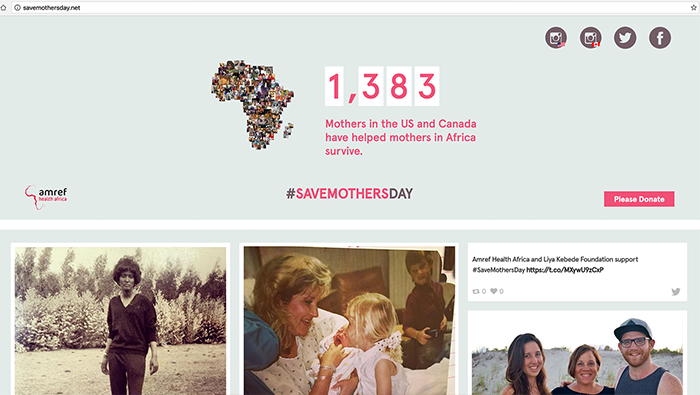Screen dimensions: 700x395
Task: Click the Africa photo mosaic map
Action: (253, 105)
